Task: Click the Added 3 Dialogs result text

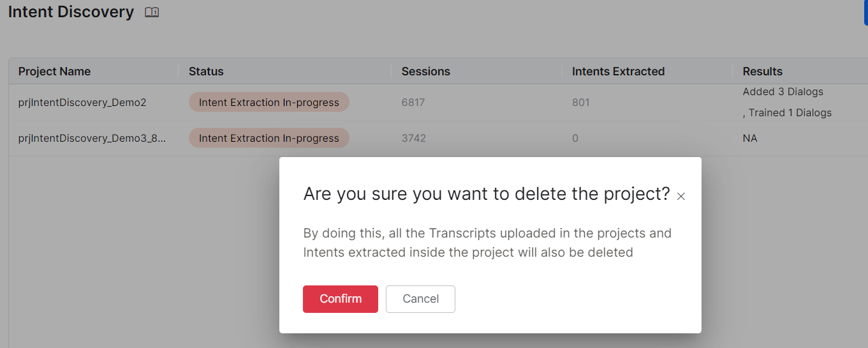Action: click(783, 92)
